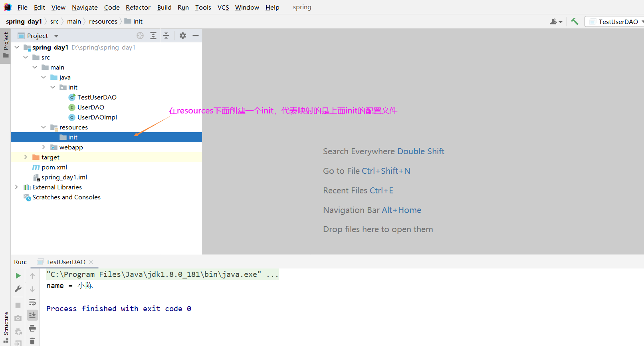The width and height of the screenshot is (644, 346).
Task: Collapse the main folder node
Action: [35, 67]
